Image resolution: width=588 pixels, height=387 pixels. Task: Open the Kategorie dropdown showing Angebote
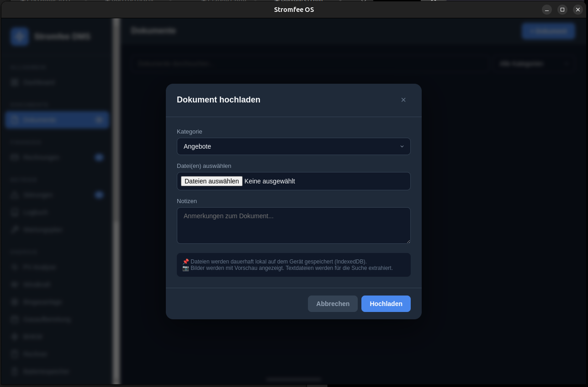[293, 146]
